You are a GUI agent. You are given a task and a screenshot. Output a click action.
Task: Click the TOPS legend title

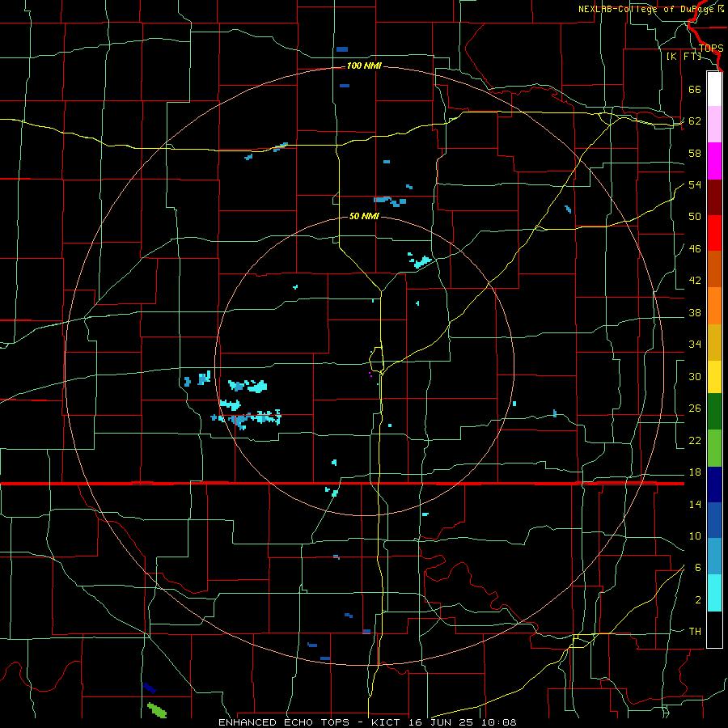pyautogui.click(x=711, y=49)
